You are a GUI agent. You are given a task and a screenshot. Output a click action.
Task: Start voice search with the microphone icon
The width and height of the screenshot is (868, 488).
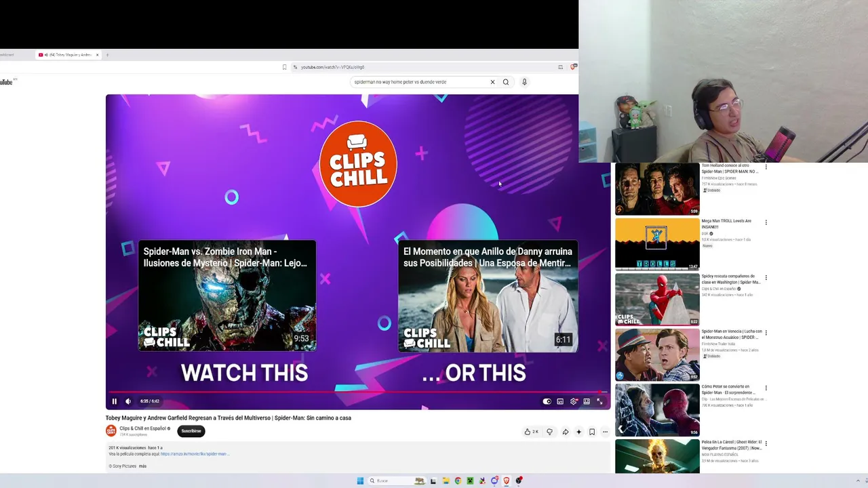[524, 82]
